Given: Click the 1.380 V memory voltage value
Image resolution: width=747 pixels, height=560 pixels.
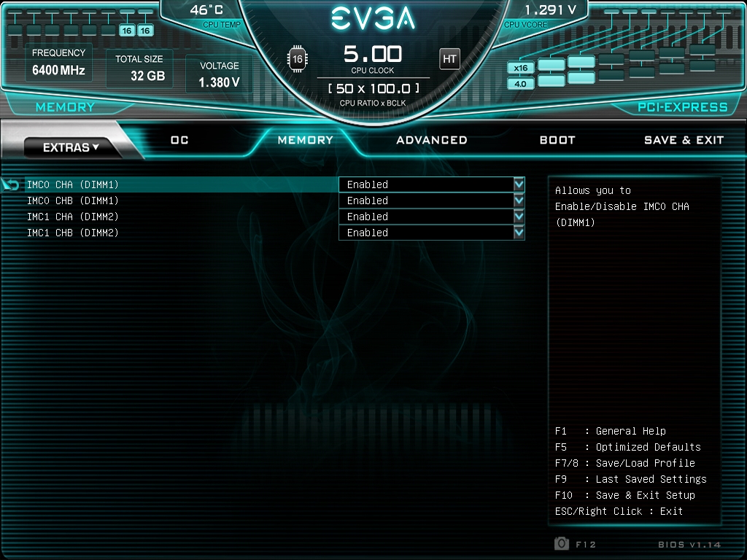Looking at the screenshot, I should click(219, 82).
